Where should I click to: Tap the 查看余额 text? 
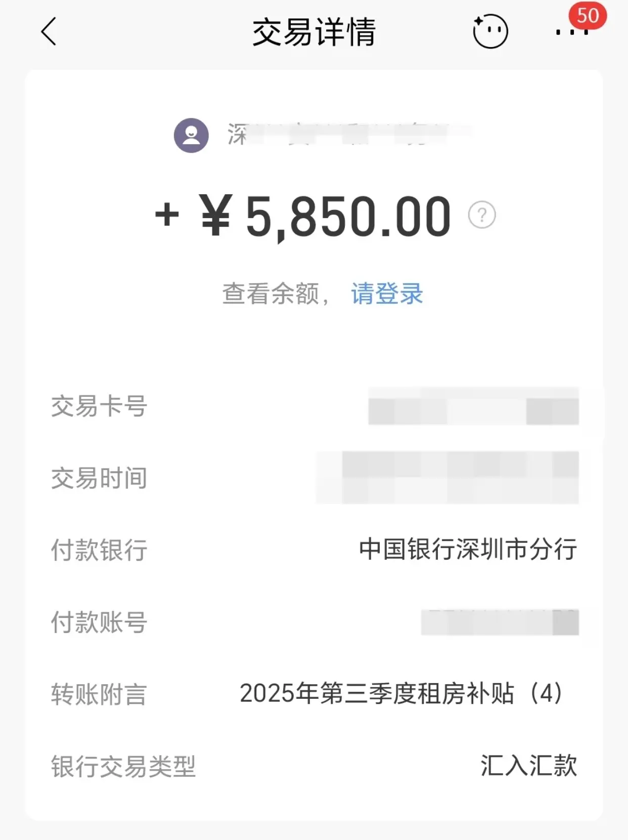[x=271, y=293]
